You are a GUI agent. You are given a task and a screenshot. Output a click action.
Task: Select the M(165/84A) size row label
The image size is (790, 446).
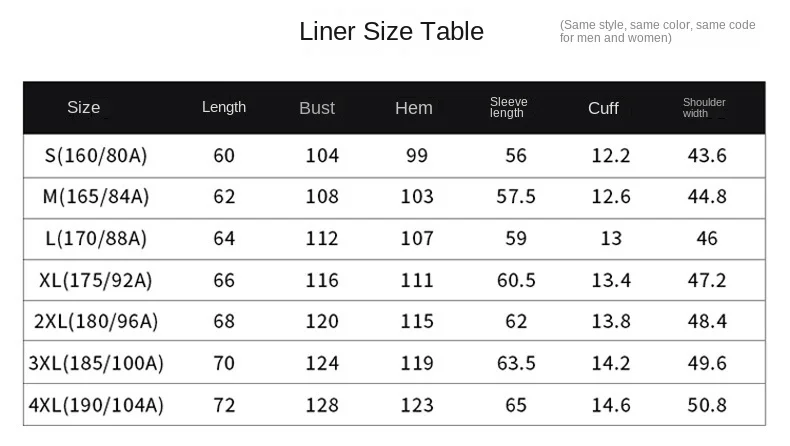click(x=96, y=197)
